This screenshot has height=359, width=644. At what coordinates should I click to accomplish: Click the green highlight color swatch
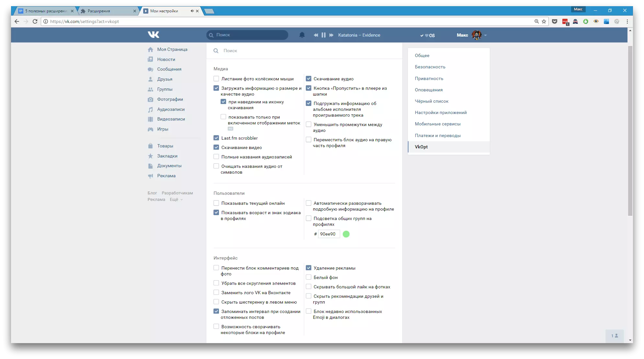click(x=346, y=234)
